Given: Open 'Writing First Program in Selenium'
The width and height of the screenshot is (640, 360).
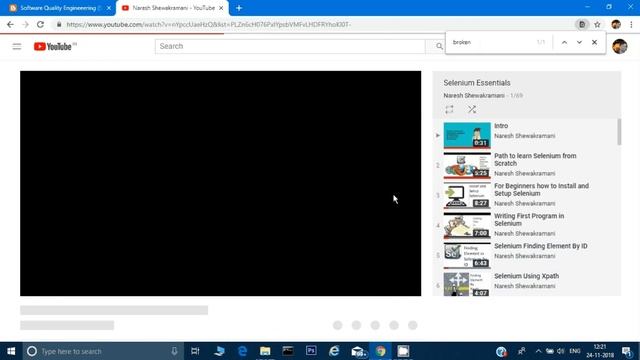Looking at the screenshot, I should click(529, 220).
